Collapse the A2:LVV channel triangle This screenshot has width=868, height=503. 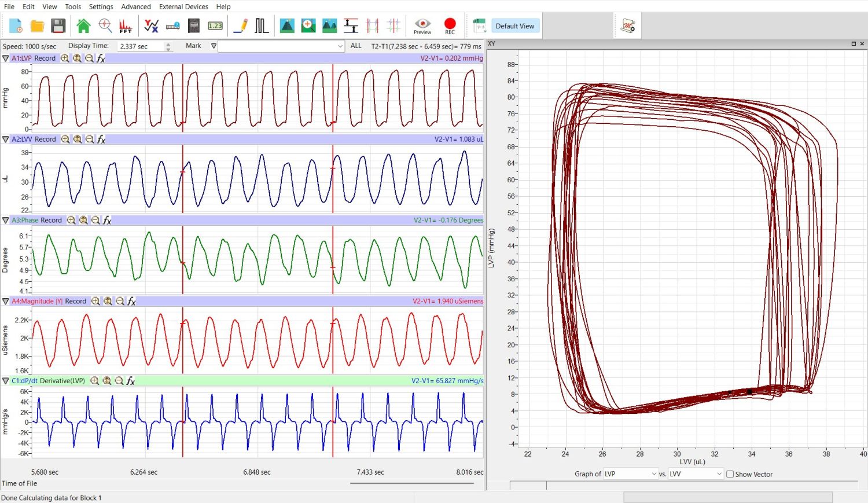(6, 139)
